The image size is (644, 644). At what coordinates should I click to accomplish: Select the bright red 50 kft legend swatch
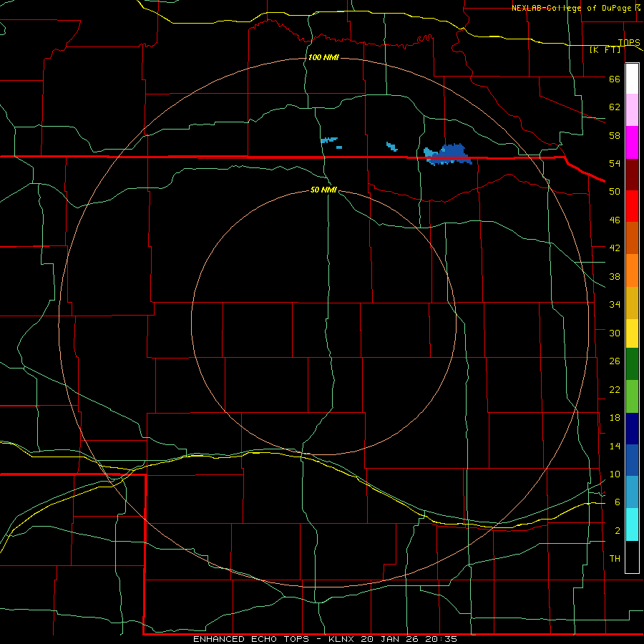(x=632, y=206)
